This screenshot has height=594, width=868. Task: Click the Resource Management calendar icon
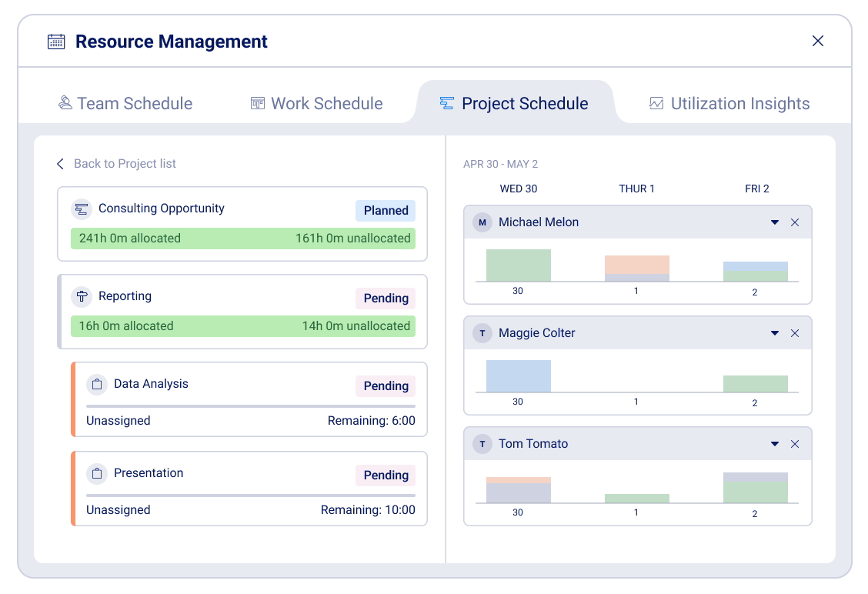click(x=55, y=41)
